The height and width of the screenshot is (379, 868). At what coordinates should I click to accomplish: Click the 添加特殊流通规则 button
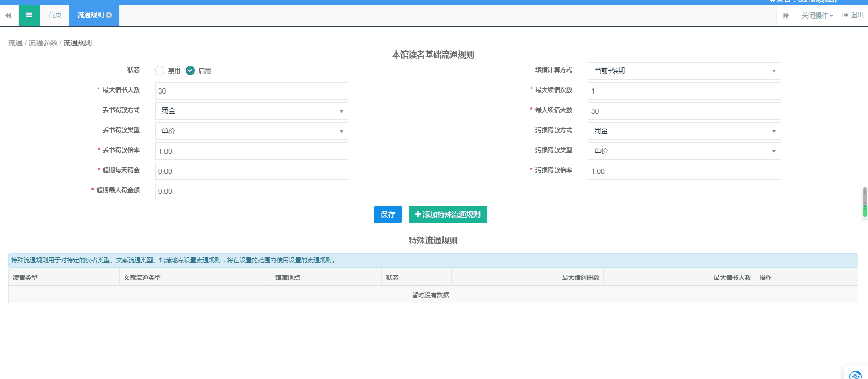(448, 214)
